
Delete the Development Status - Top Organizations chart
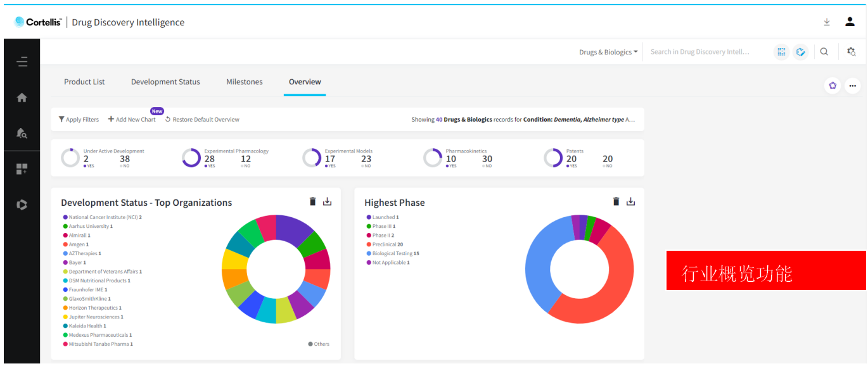tap(312, 201)
